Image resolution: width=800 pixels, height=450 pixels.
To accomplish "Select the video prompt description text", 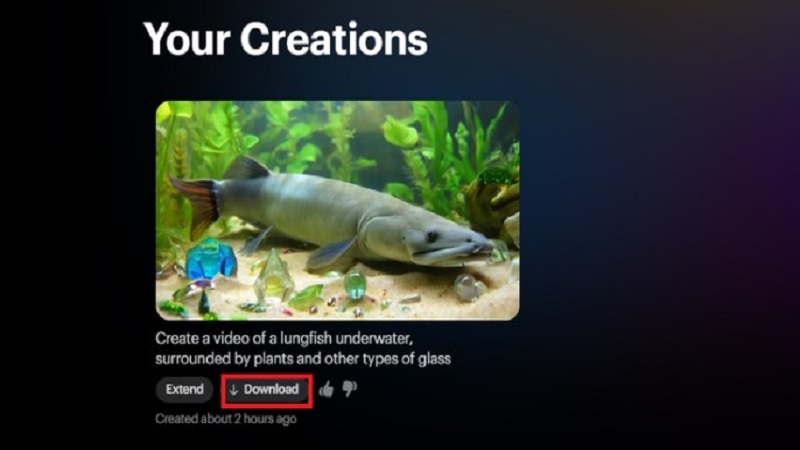I will click(303, 348).
